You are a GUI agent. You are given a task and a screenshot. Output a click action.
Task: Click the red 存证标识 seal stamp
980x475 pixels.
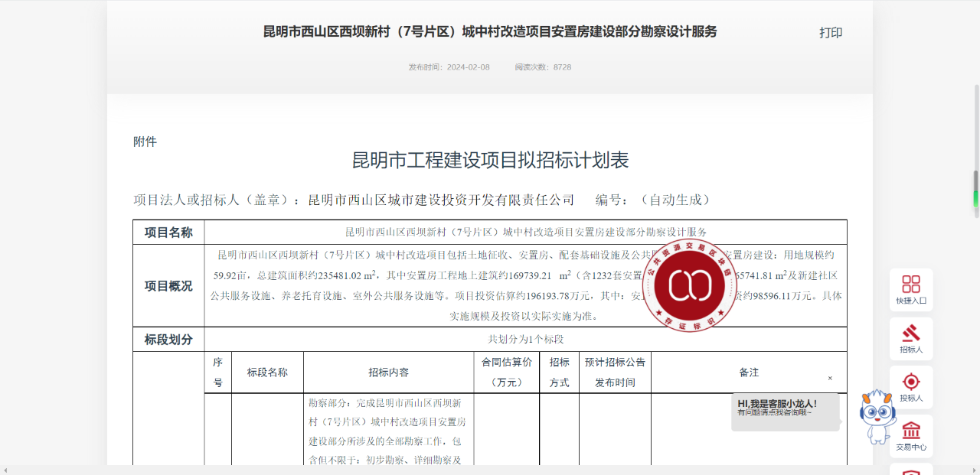tap(690, 285)
